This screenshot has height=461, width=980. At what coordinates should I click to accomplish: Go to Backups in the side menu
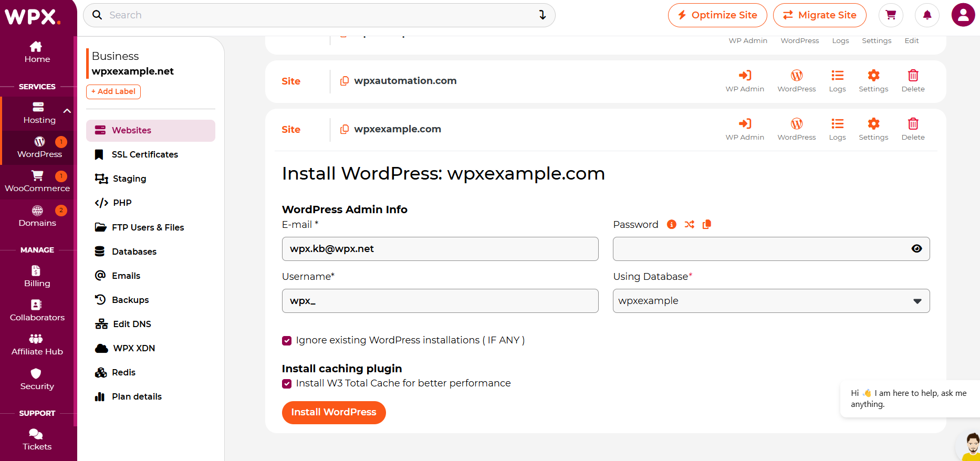(130, 300)
